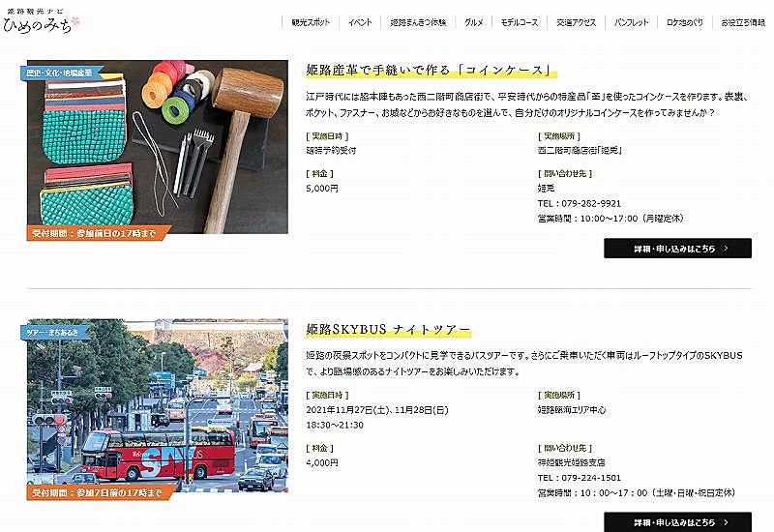Open the コインケース experience title link

pos(429,70)
